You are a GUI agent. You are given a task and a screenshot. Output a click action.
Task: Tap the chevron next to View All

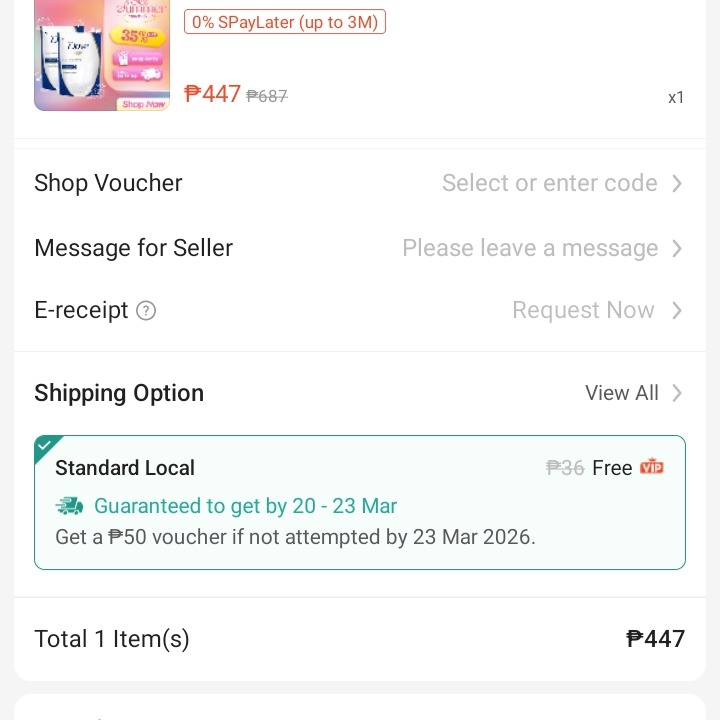coord(677,393)
